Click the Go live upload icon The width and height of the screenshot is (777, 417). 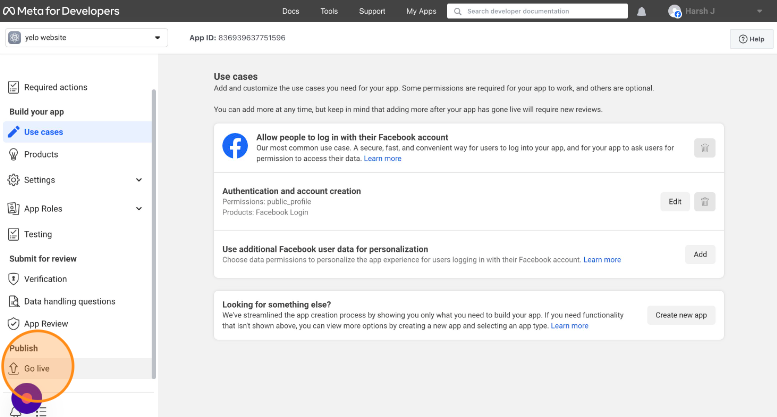pos(13,368)
